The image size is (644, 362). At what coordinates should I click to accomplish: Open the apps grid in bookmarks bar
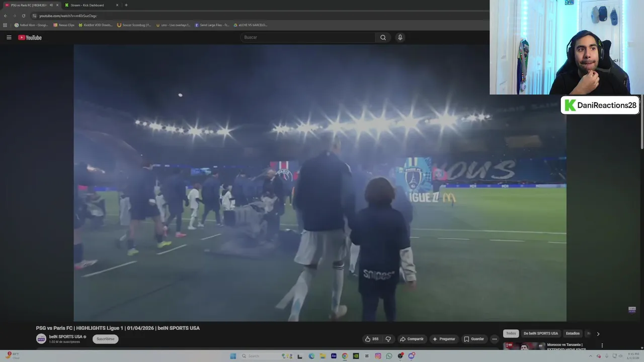click(5, 25)
